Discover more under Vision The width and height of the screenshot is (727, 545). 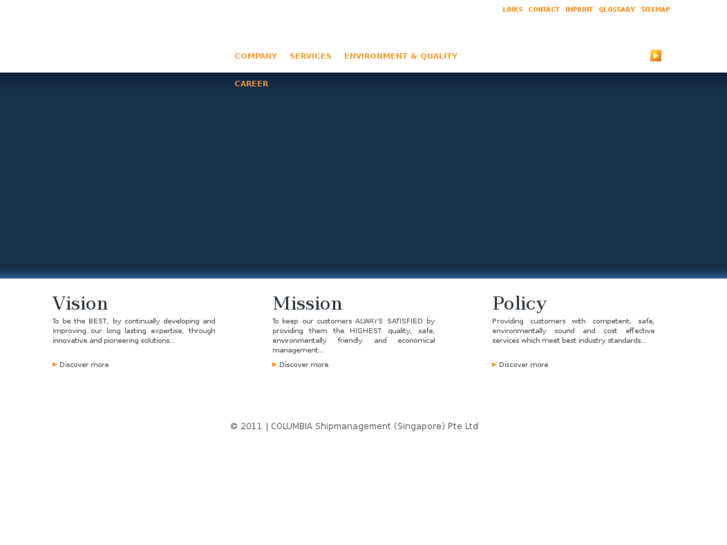84,365
